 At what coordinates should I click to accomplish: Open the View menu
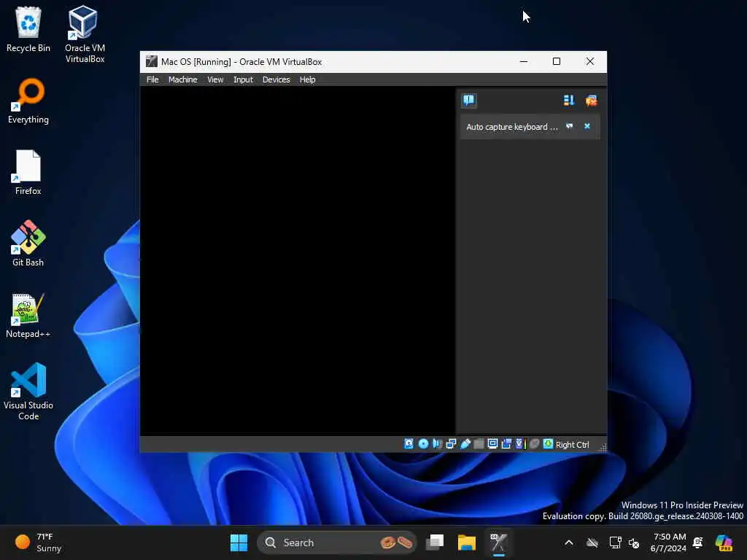(215, 79)
